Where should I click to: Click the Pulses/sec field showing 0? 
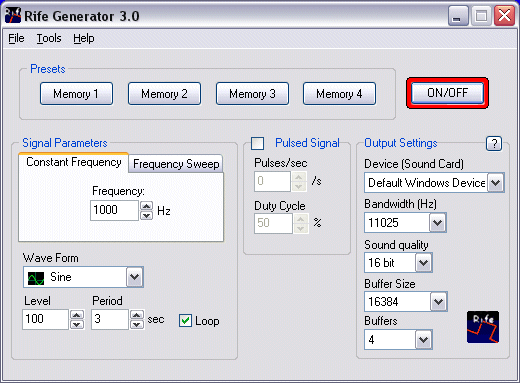point(272,181)
